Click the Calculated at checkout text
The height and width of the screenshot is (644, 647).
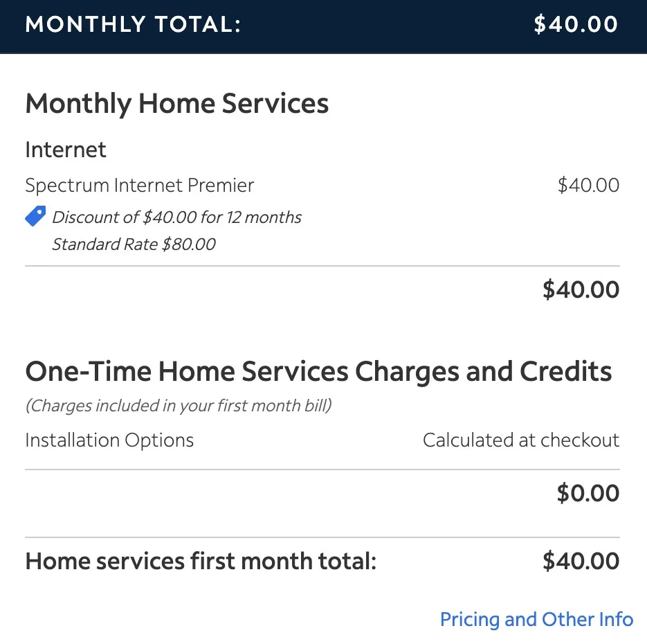click(x=520, y=440)
